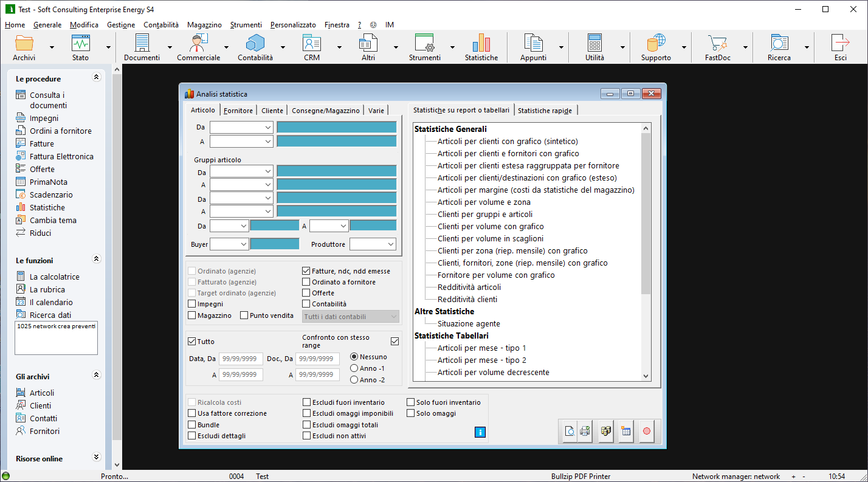The width and height of the screenshot is (868, 482).
Task: Click the Ricerca dati text field
Action: click(x=56, y=338)
